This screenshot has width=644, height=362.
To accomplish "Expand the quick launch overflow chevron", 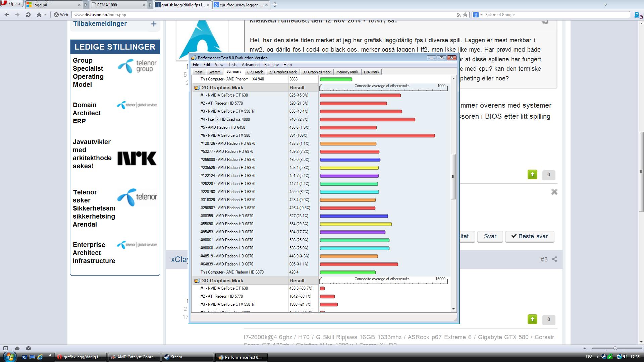I will 50,356.
